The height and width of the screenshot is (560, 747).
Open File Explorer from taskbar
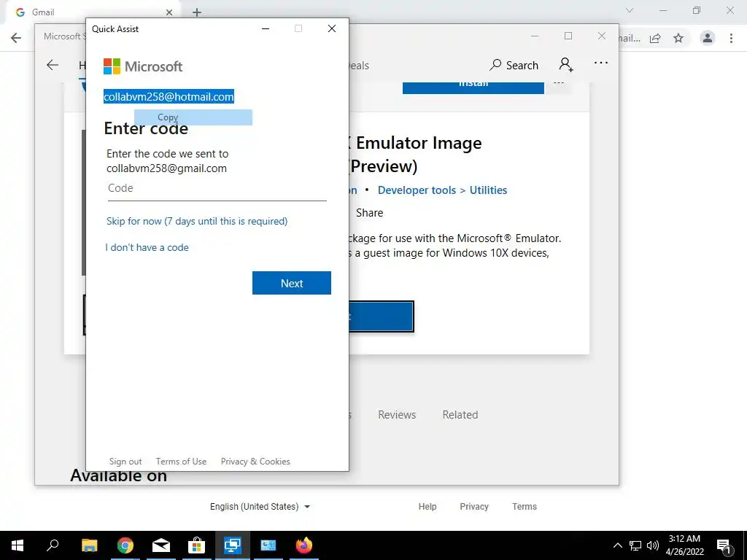89,545
